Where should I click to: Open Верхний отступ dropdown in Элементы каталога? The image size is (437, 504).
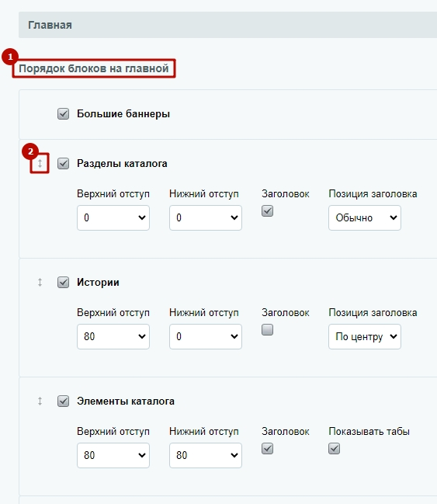pos(113,455)
